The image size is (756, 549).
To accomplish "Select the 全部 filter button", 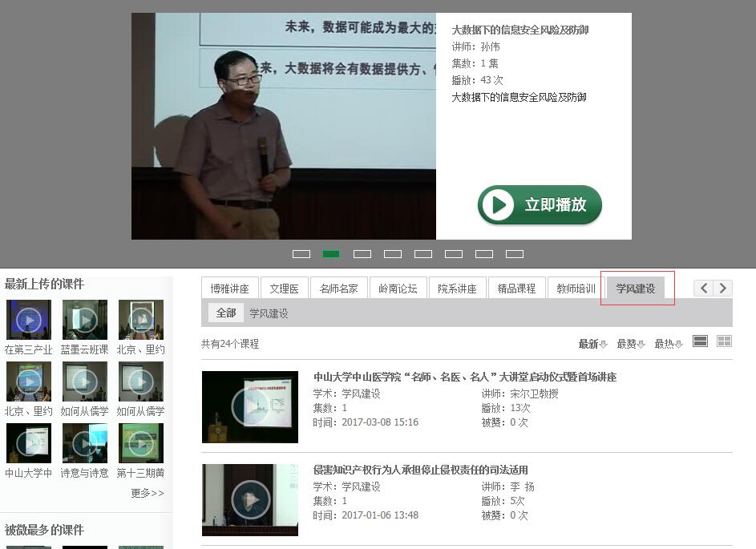I will tap(226, 313).
